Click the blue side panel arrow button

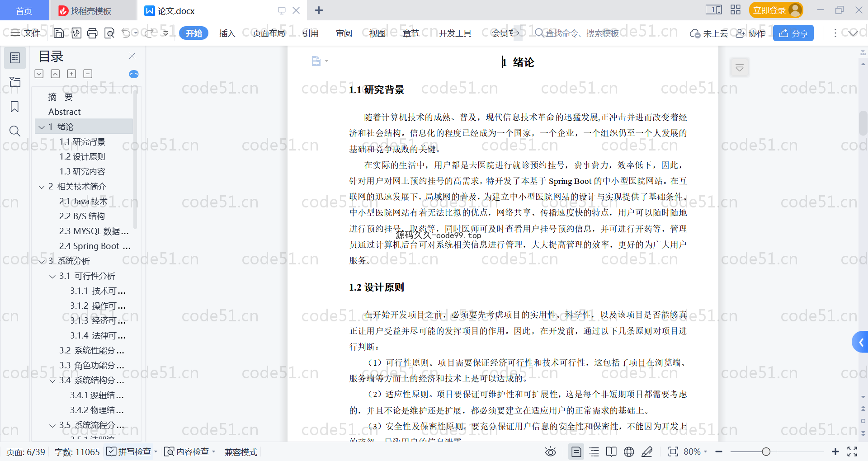click(860, 343)
